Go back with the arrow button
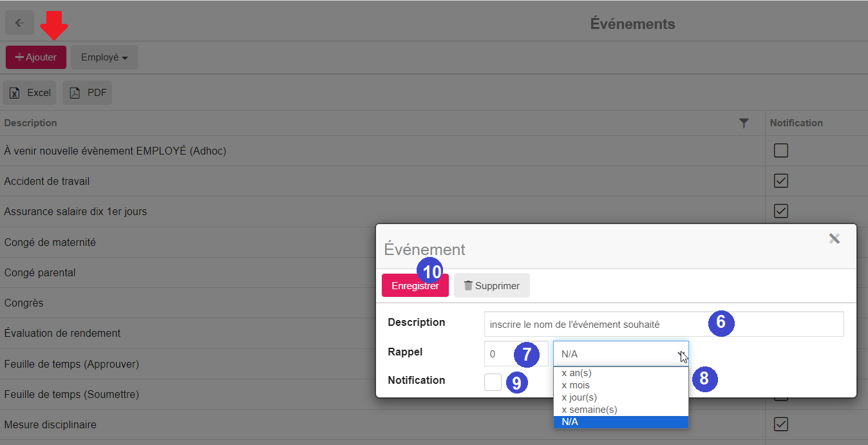Viewport: 868px width, 445px height. pyautogui.click(x=19, y=23)
